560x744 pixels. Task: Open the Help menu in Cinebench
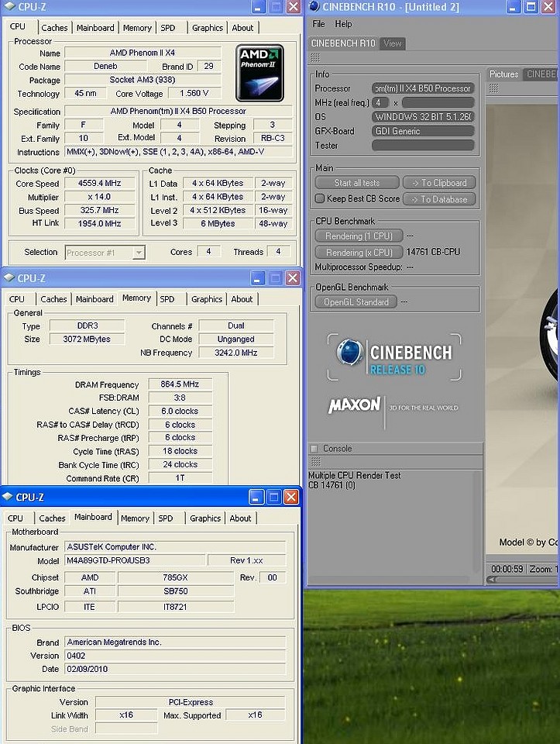pos(343,24)
